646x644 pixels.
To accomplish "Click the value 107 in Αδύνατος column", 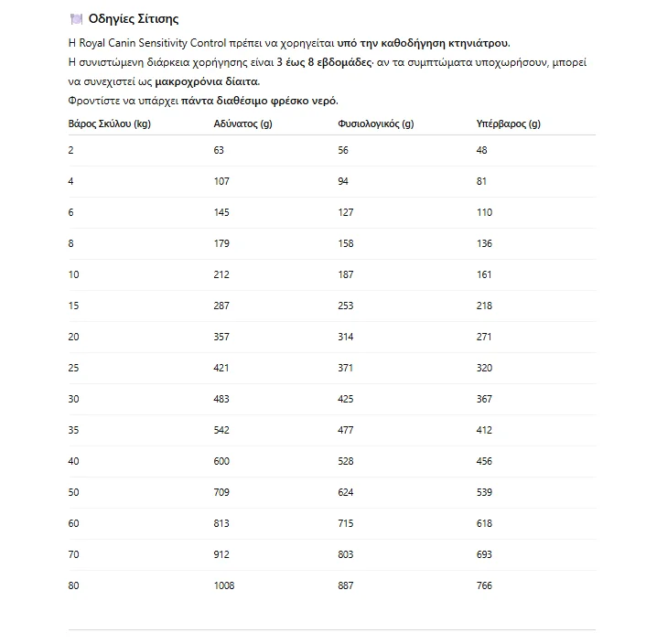I will point(221,181).
